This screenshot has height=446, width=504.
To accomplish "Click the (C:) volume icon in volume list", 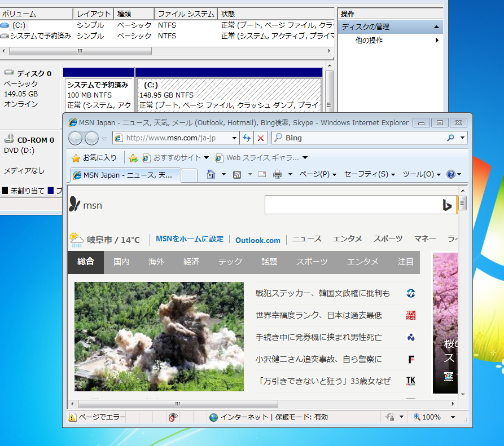I will [x=5, y=25].
